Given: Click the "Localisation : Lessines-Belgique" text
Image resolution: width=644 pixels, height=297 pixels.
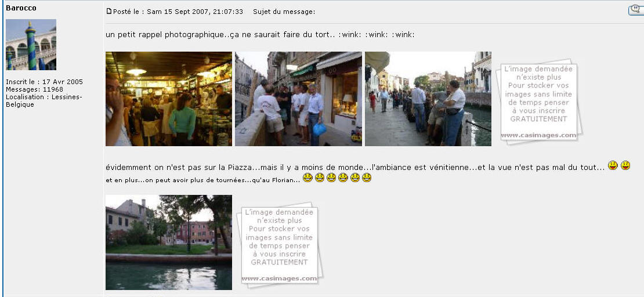Looking at the screenshot, I should [x=44, y=100].
